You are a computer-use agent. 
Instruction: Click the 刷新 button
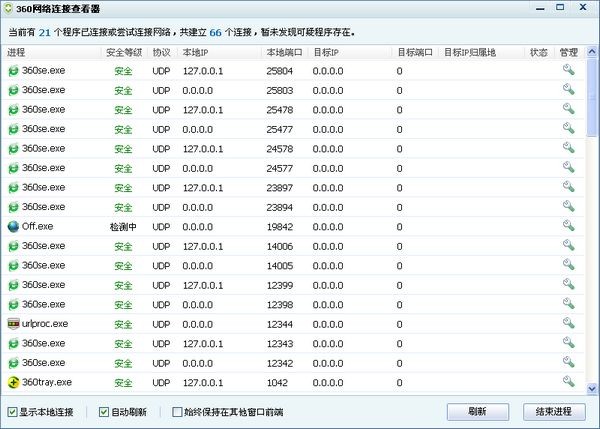coord(476,411)
